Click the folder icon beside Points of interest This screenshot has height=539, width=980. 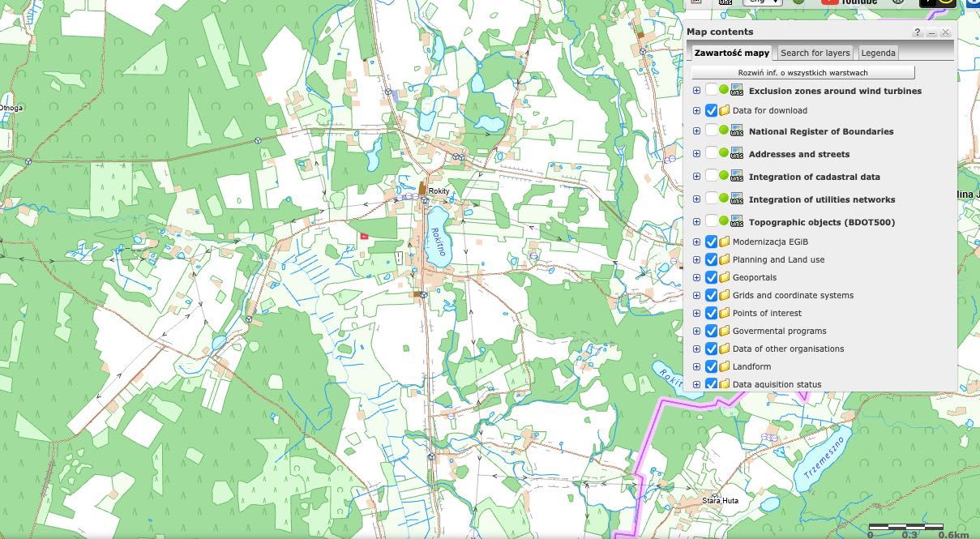click(725, 313)
